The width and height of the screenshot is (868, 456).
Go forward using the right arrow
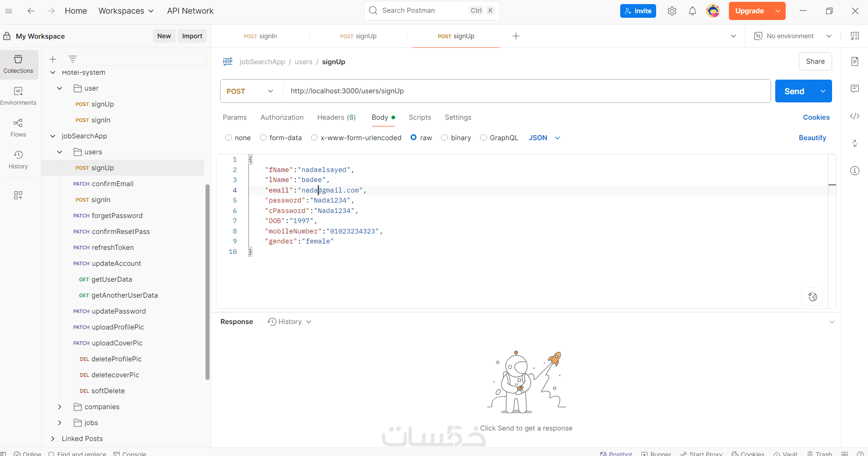pos(51,11)
